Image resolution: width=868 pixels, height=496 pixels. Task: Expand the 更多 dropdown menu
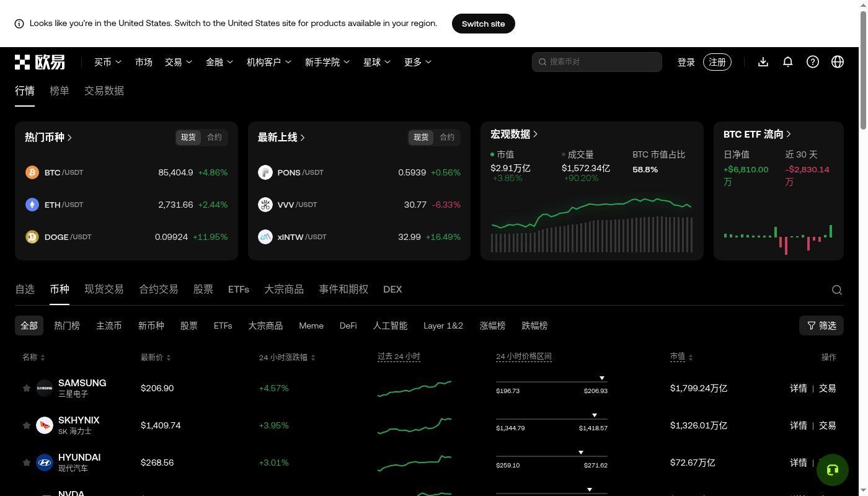click(x=418, y=62)
